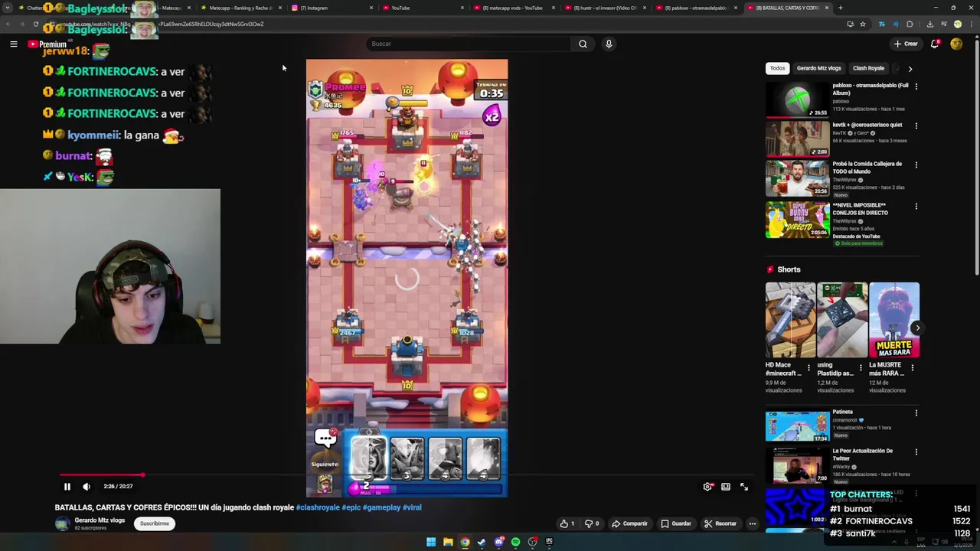Click the Compartir share button
This screenshot has height=551, width=980.
click(630, 523)
